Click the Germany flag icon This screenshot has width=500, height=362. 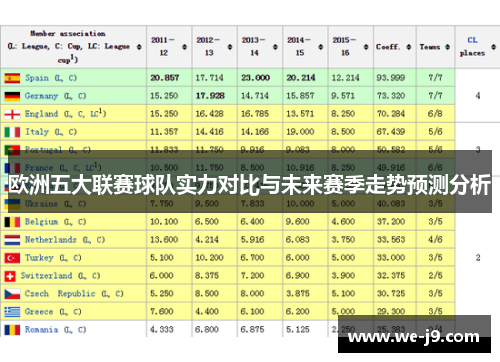12,96
